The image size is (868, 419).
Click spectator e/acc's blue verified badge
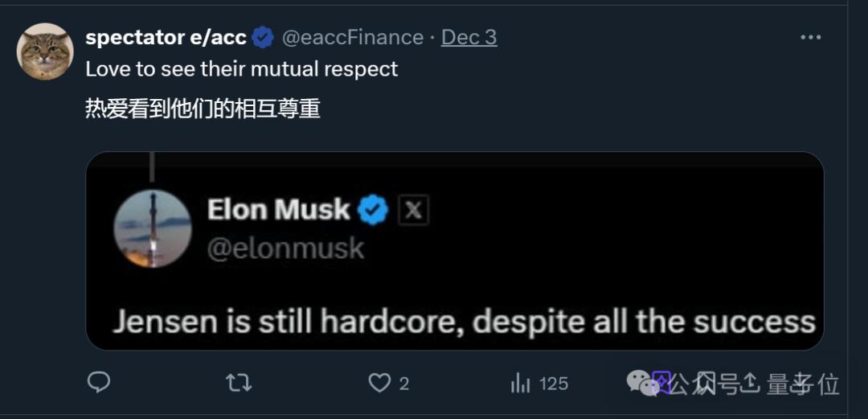tap(263, 37)
